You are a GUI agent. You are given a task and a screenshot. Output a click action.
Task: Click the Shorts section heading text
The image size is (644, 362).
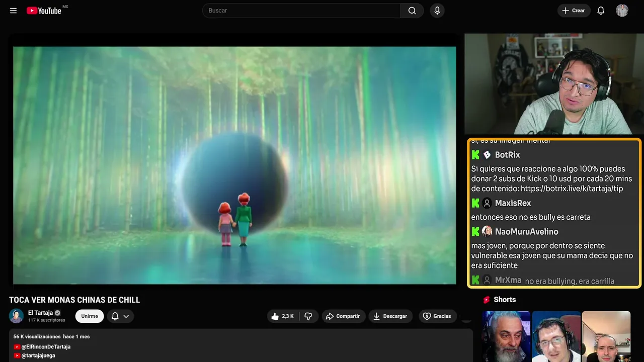coord(505,300)
